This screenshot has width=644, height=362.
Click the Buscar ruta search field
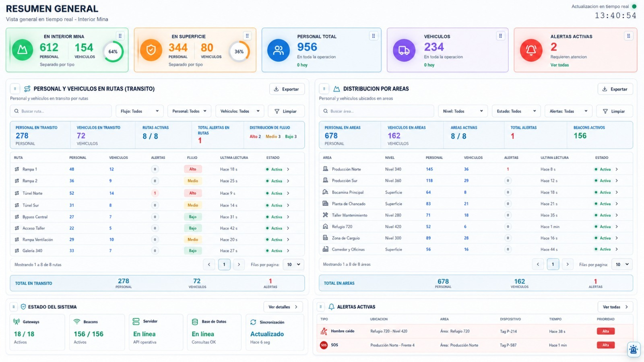coord(61,111)
